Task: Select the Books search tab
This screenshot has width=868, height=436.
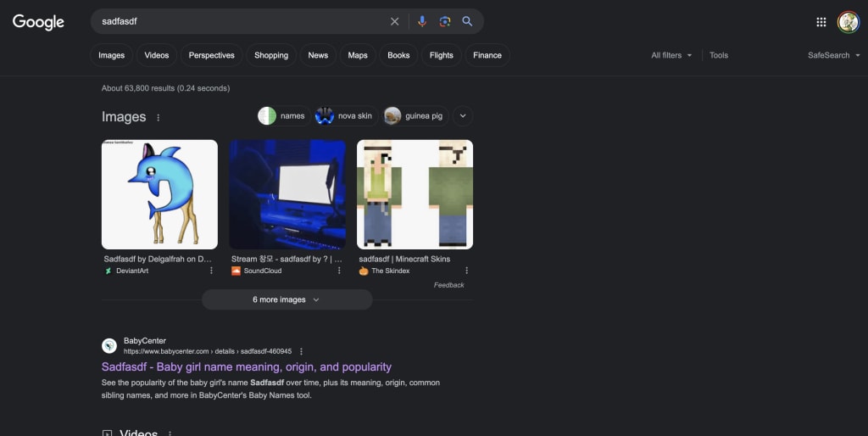Action: 398,55
